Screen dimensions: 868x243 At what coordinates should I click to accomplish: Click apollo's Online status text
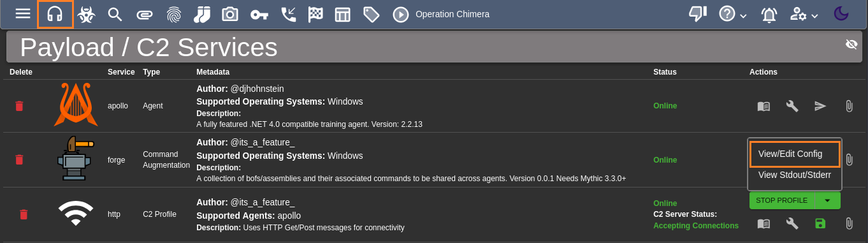pyautogui.click(x=665, y=106)
